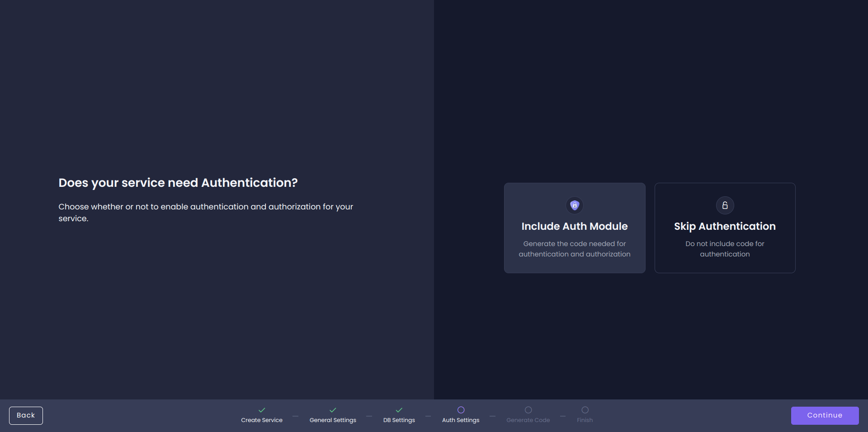Click the circle indicator above Auth Settings
The image size is (868, 432).
click(x=461, y=410)
